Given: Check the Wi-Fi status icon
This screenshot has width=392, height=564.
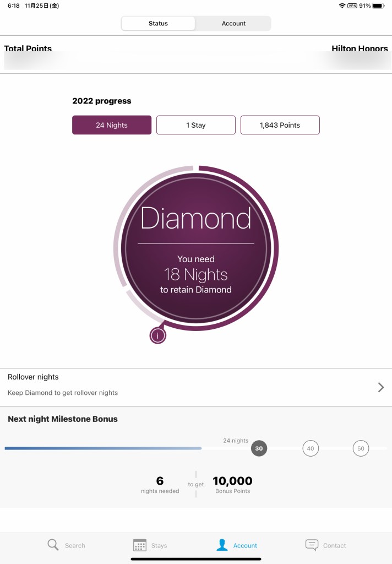Looking at the screenshot, I should pos(342,6).
